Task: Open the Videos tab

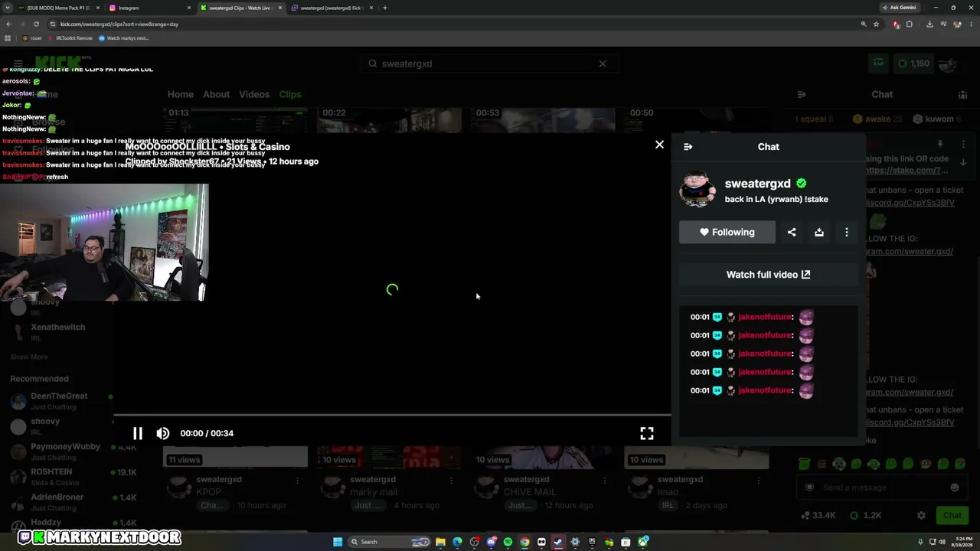Action: [x=254, y=94]
